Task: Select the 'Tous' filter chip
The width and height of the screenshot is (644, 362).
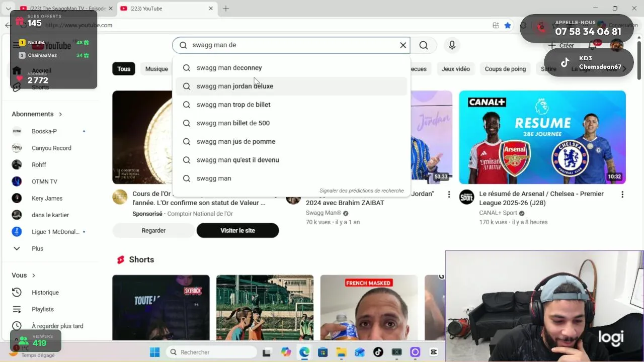Action: 124,69
